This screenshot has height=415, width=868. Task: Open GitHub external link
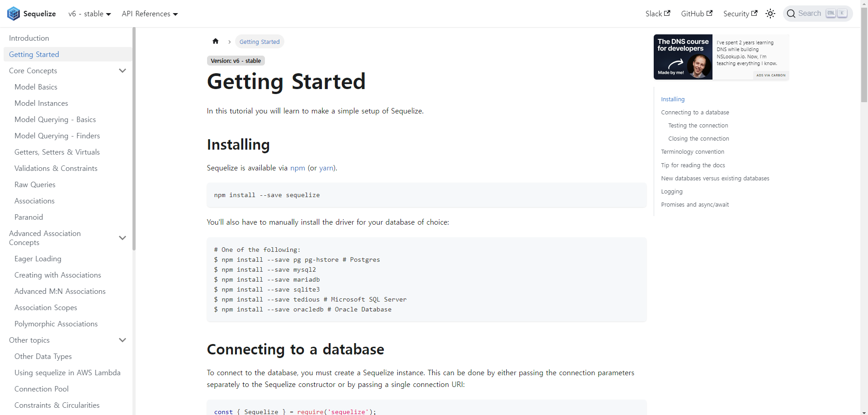click(x=697, y=14)
